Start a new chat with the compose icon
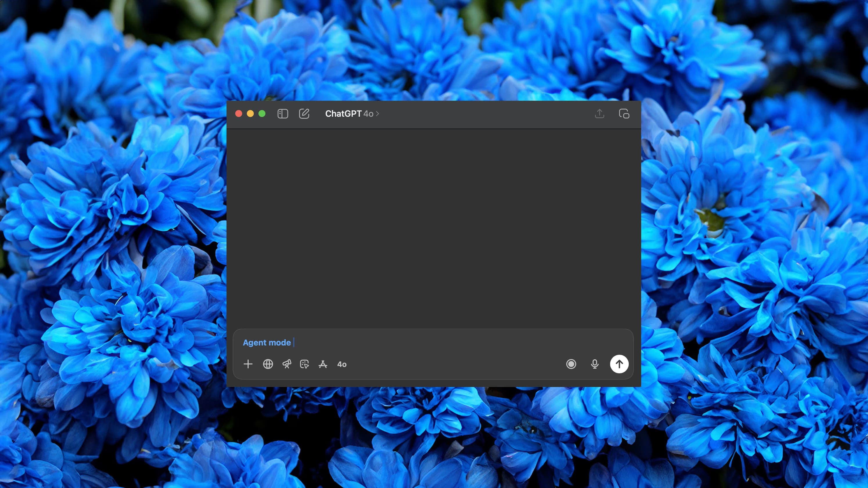The height and width of the screenshot is (488, 868). coord(304,114)
